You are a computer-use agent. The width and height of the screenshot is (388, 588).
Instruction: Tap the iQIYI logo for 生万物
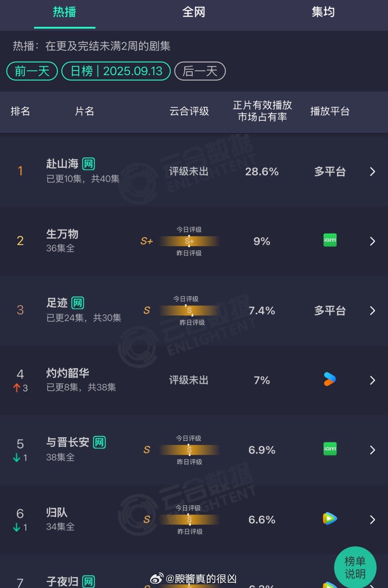(330, 240)
